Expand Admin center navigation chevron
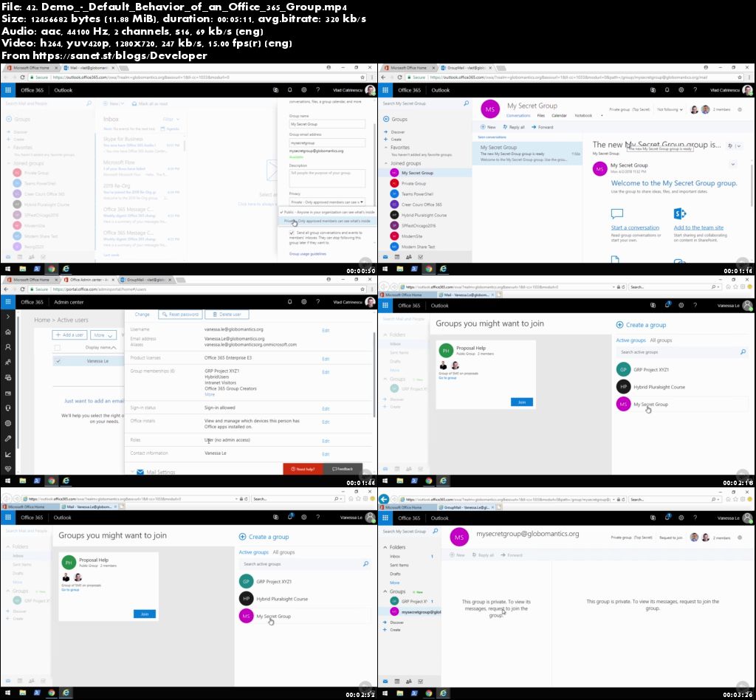This screenshot has height=700, width=756. point(7,317)
